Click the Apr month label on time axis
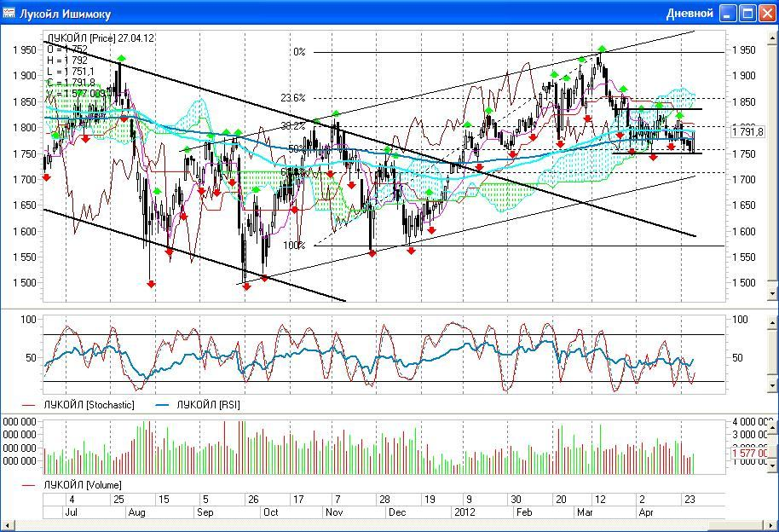Image resolution: width=779 pixels, height=532 pixels. [646, 512]
